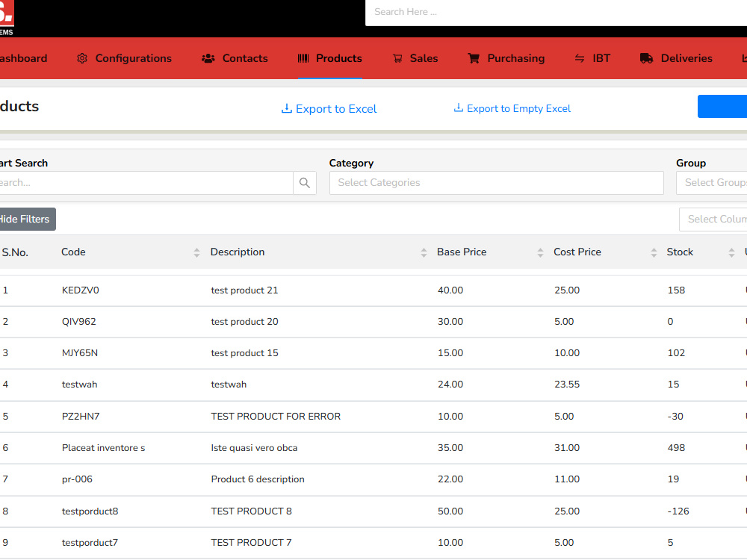Click base price 40.00
The image size is (747, 560).
tap(450, 290)
